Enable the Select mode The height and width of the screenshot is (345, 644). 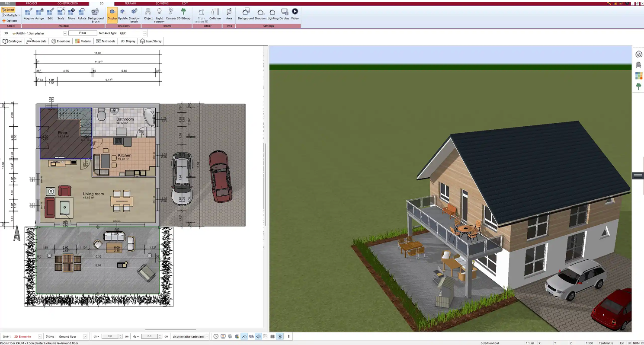point(8,10)
